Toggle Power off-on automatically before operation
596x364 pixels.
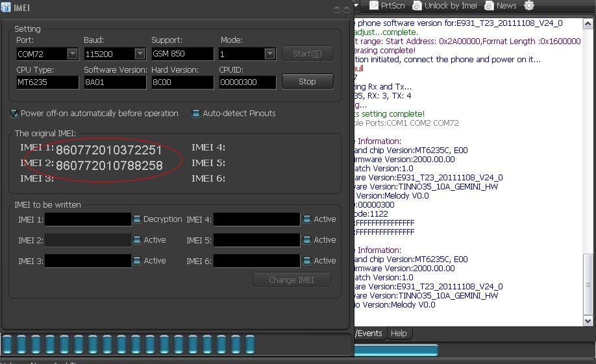[14, 114]
